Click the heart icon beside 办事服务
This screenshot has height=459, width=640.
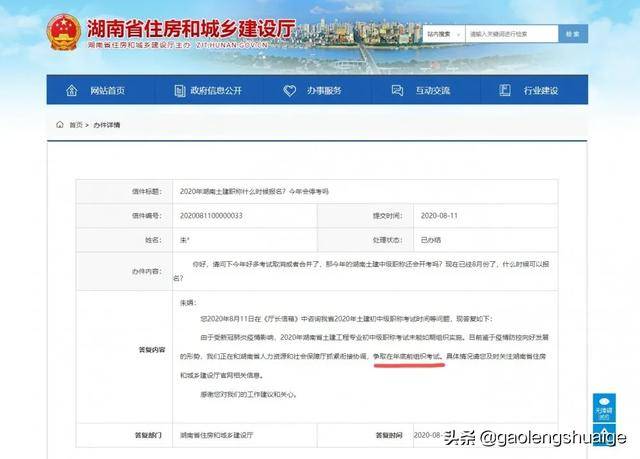point(290,91)
